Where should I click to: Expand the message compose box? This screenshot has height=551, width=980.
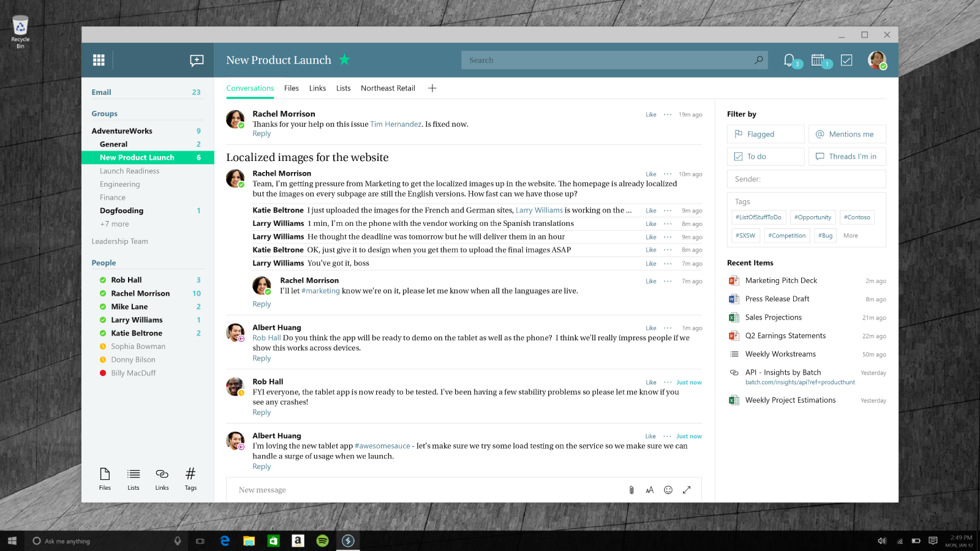coord(687,490)
